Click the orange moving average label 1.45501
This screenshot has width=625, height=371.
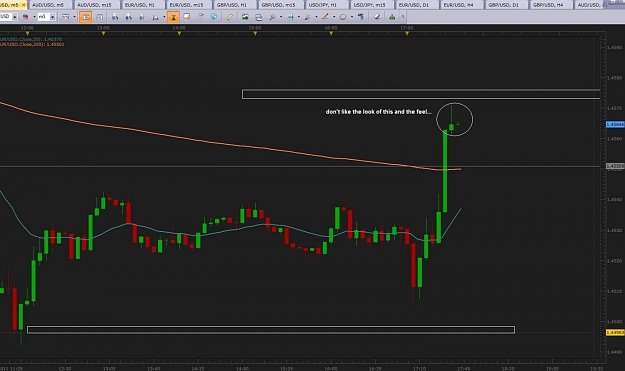coord(32,44)
